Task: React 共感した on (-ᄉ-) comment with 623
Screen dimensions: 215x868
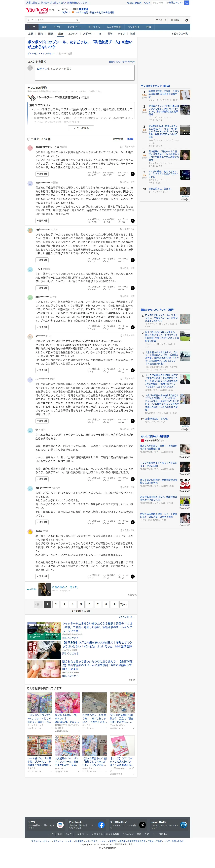Action: tap(94, 288)
